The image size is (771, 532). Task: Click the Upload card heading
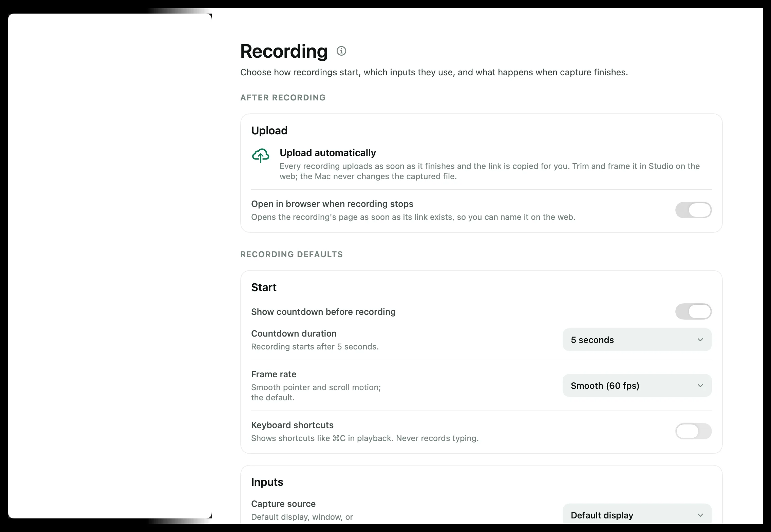click(269, 131)
